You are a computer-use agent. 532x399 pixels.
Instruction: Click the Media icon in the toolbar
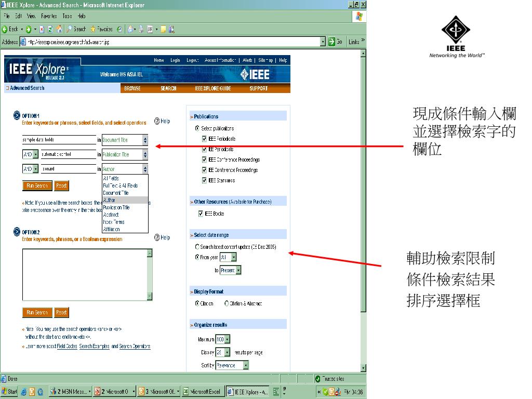(119, 30)
